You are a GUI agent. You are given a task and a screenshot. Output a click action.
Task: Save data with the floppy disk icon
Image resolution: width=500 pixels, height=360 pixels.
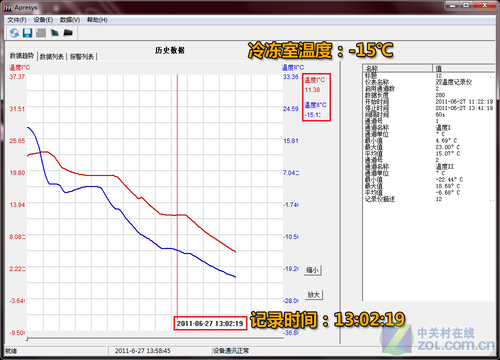[x=28, y=33]
